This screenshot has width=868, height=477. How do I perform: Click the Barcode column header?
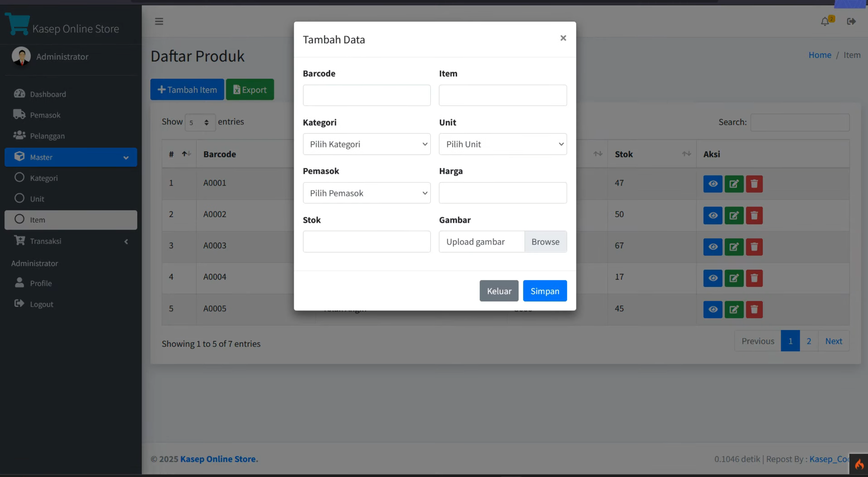[x=219, y=154]
